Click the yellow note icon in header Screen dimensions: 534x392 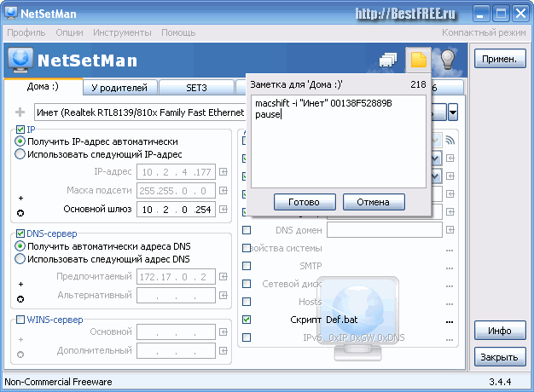point(418,61)
